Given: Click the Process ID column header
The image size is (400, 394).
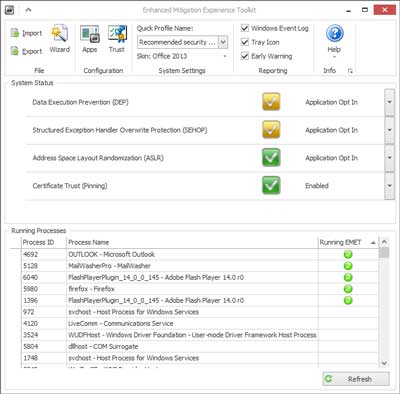Looking at the screenshot, I should click(x=43, y=242).
